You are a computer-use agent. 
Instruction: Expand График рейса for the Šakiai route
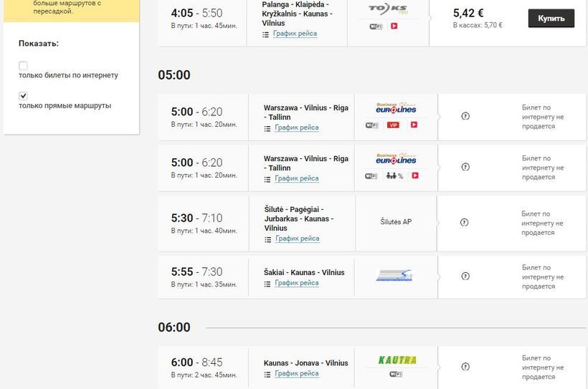(x=296, y=283)
